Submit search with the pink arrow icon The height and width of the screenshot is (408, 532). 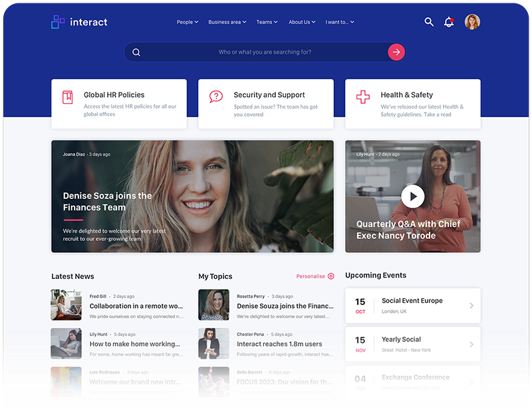[x=396, y=51]
